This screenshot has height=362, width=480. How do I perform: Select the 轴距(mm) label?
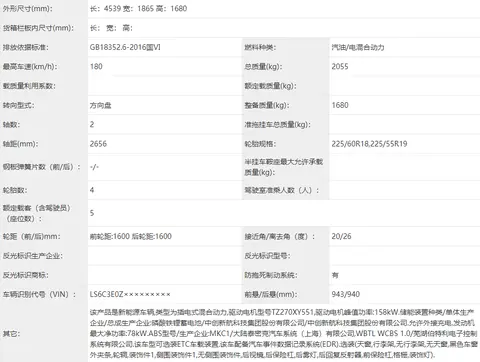[x=20, y=144]
